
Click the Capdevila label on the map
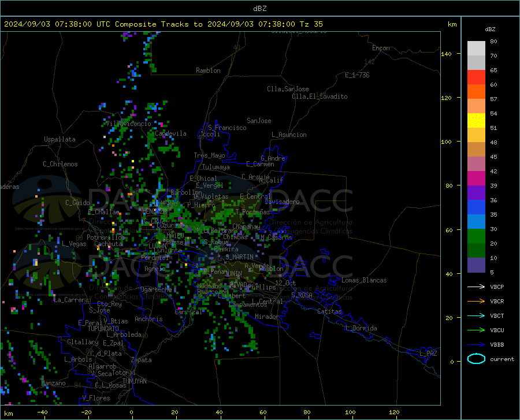pos(170,133)
